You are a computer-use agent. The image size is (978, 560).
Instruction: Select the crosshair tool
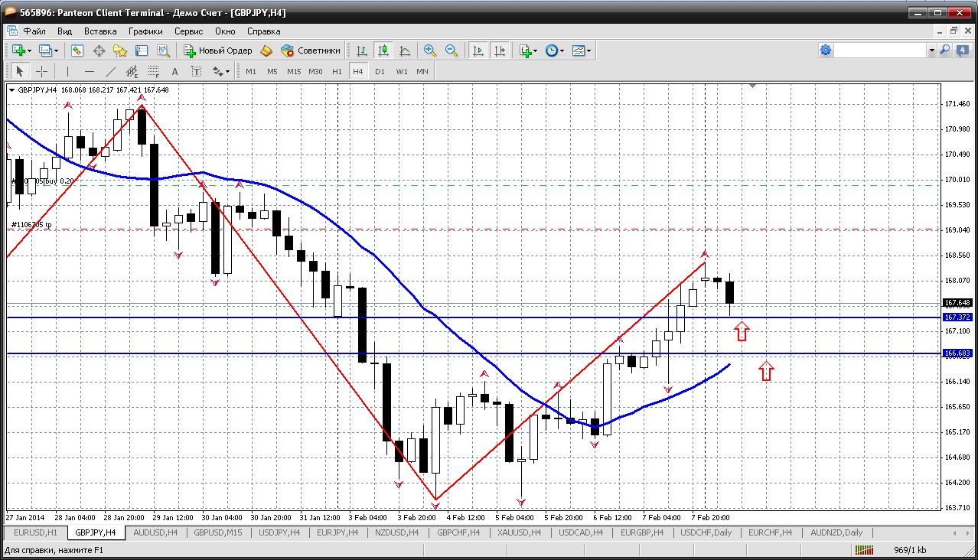point(41,71)
